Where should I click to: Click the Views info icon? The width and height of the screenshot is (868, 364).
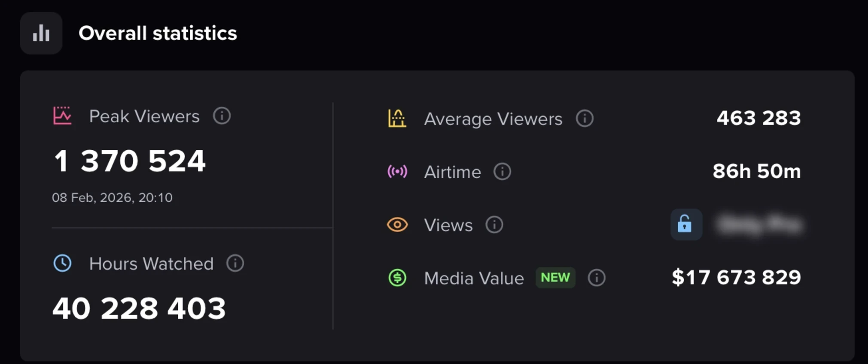tap(494, 225)
